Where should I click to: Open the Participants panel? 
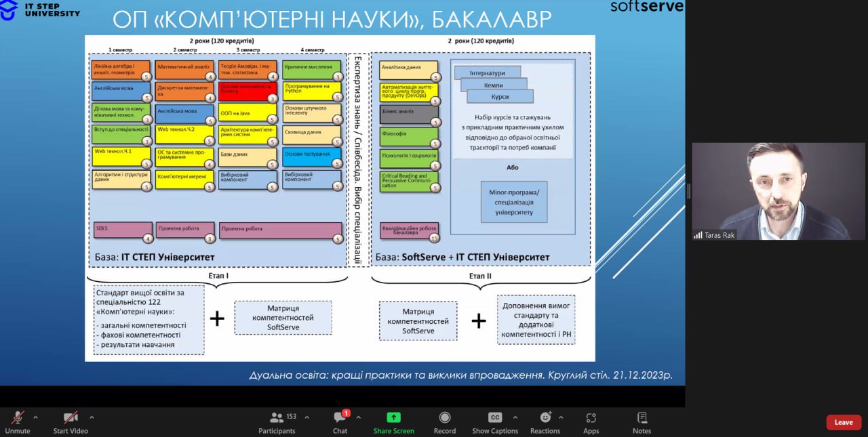277,423
